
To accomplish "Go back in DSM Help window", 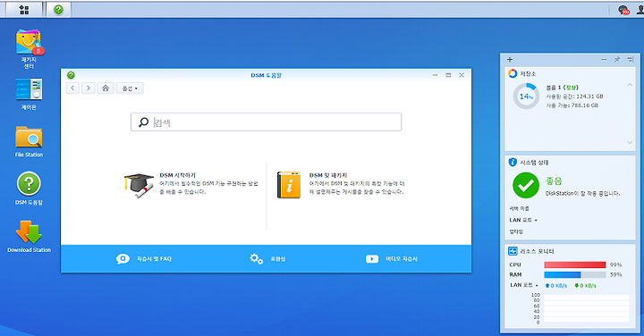I will point(72,88).
